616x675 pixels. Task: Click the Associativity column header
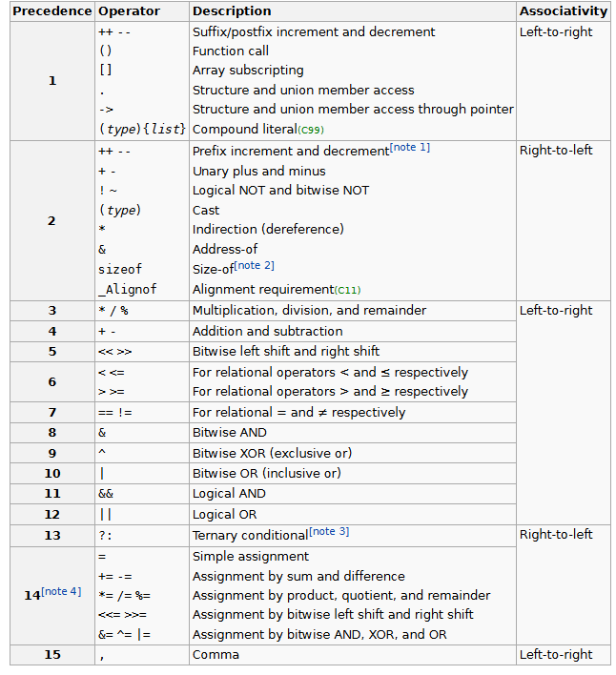563,11
